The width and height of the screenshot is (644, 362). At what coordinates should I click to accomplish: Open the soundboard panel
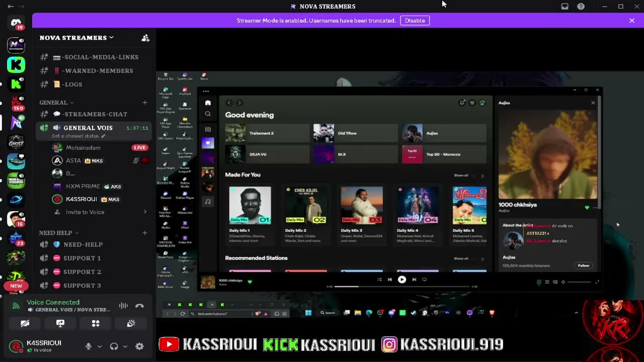(131, 323)
